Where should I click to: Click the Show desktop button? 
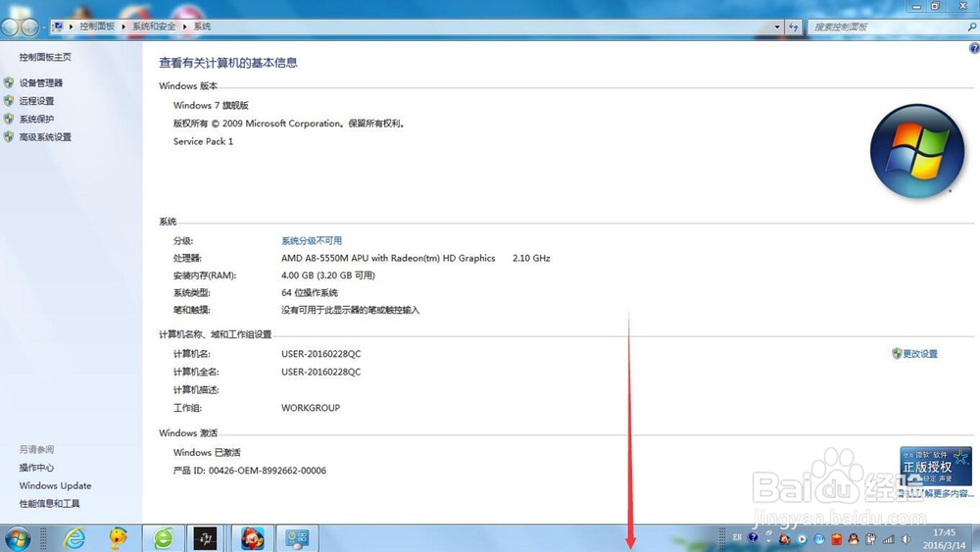point(976,538)
